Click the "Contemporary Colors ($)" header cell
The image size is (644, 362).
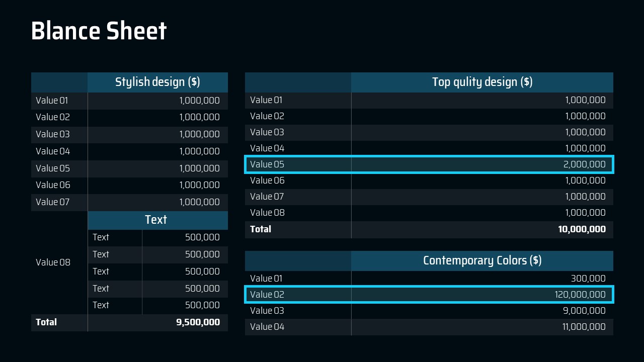tap(482, 260)
